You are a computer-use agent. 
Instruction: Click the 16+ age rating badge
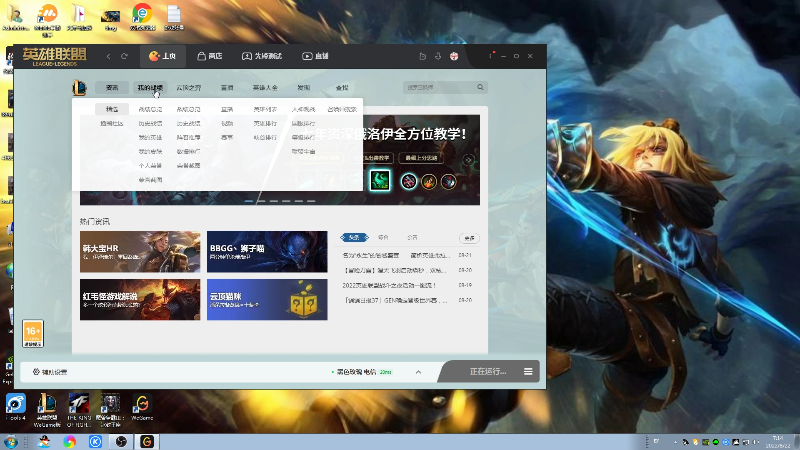(33, 334)
